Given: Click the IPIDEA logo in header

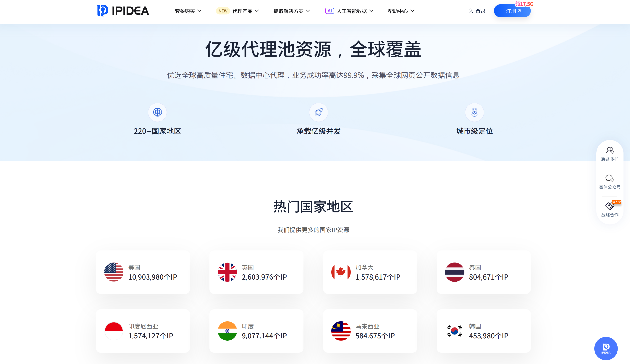Looking at the screenshot, I should (123, 11).
